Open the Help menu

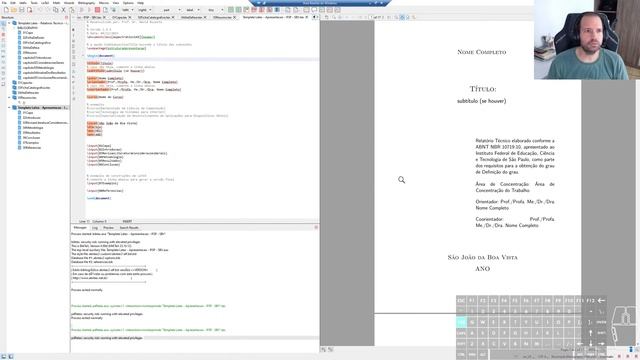click(140, 3)
